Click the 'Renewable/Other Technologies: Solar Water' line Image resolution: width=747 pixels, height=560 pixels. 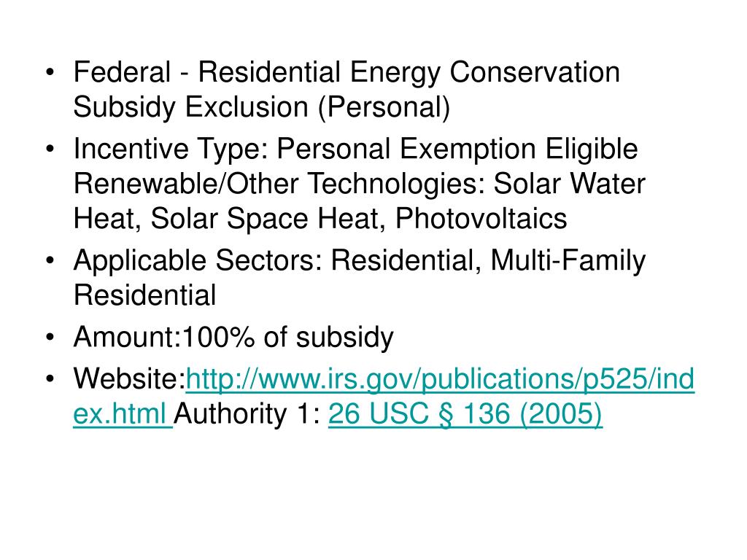(x=359, y=184)
